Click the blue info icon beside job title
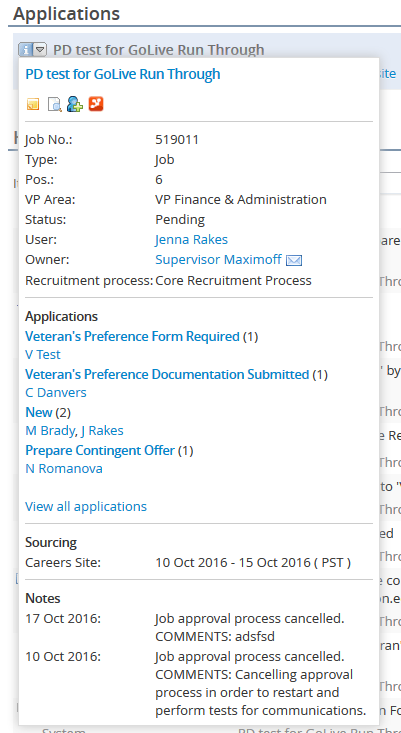The height and width of the screenshot is (733, 401). tap(26, 49)
